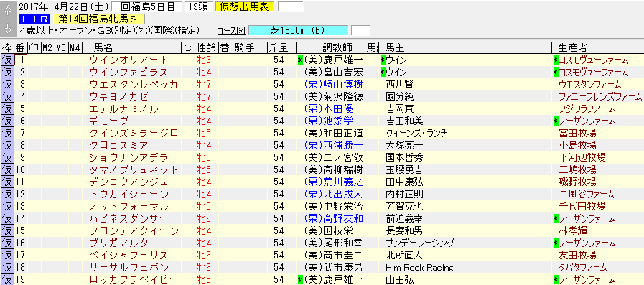Sort by the 馬名 column header
644x285 pixels.
[103, 47]
